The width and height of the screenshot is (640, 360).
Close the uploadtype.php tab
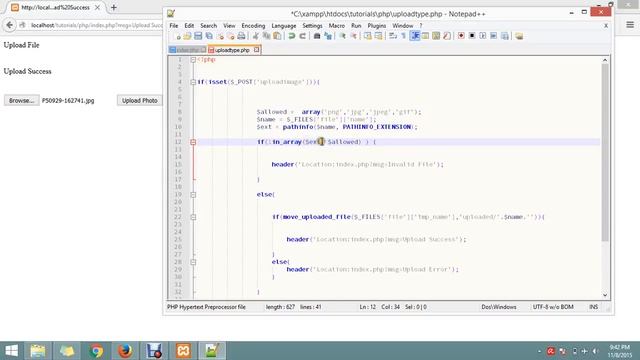(x=256, y=50)
